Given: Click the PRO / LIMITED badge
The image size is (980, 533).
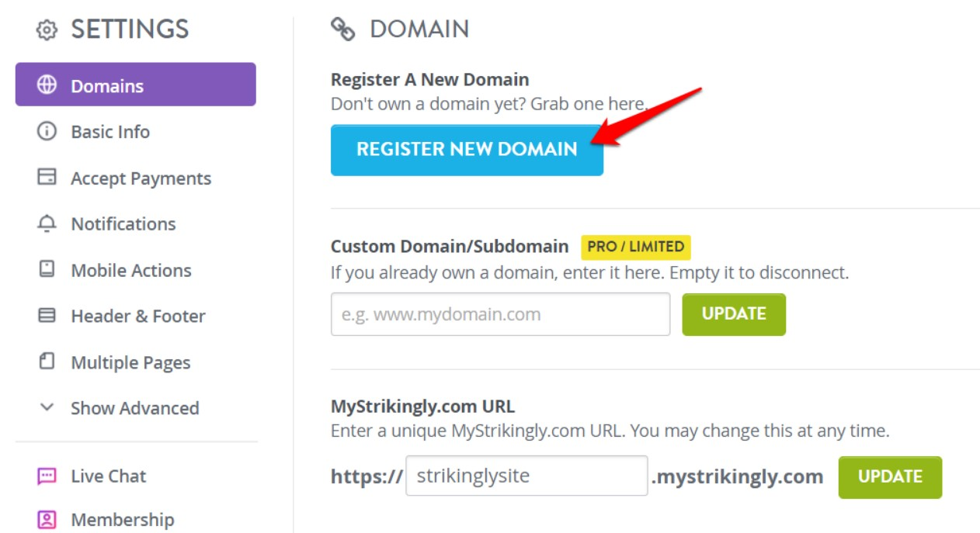Looking at the screenshot, I should tap(637, 246).
